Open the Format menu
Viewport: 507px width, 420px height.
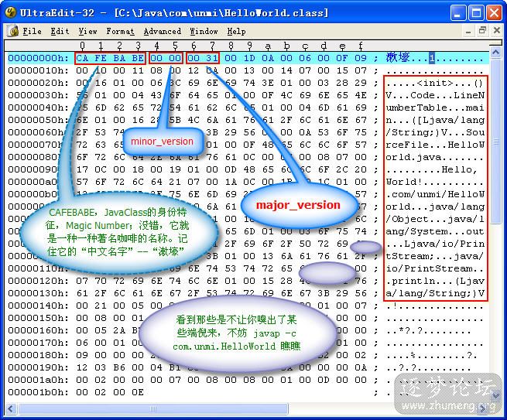coord(120,32)
